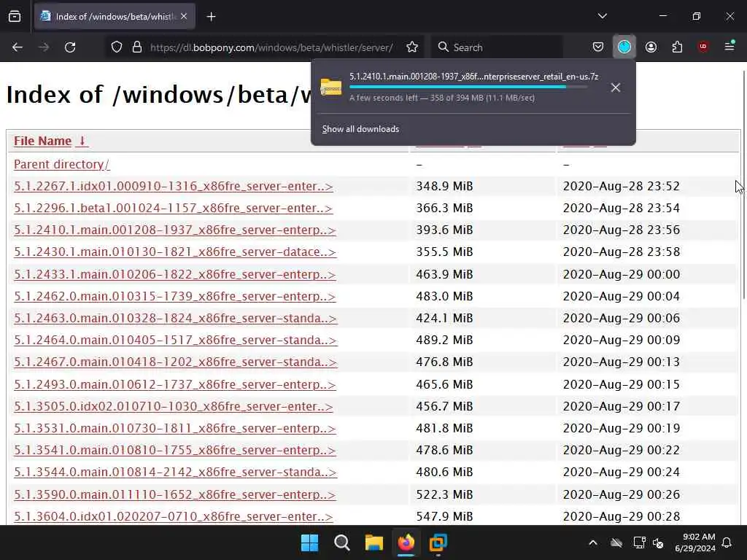Open the tracking protection shield icon
The image size is (747, 560).
[x=117, y=47]
